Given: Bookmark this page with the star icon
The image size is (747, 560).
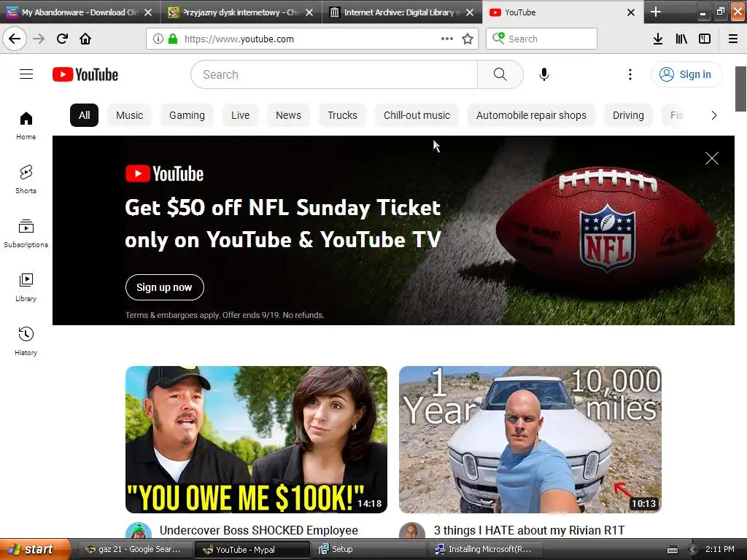Looking at the screenshot, I should tap(468, 39).
